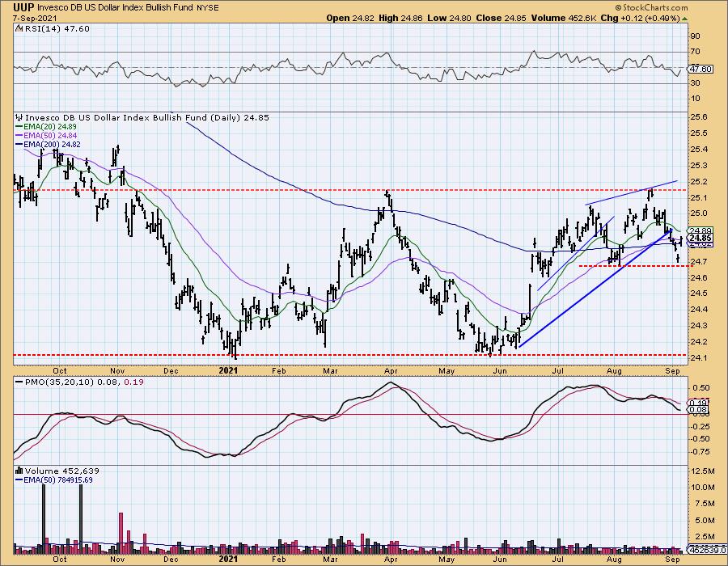Click the bar-chart icon beside the Daily price title
This screenshot has height=566, width=728.
tap(19, 118)
